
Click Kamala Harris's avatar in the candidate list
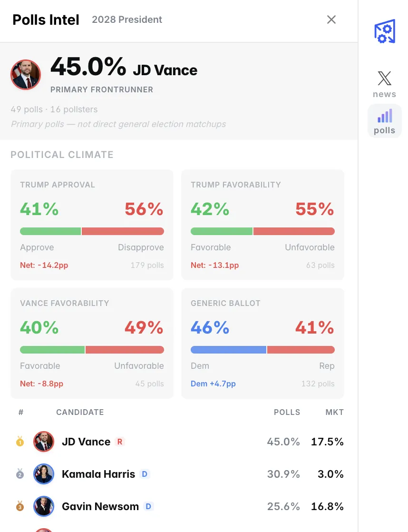43,474
